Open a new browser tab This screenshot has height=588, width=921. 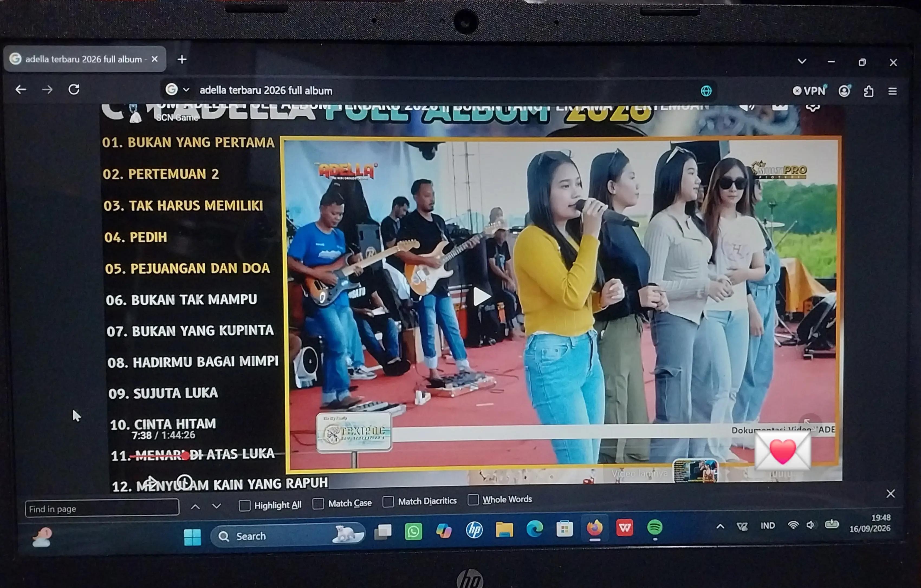(x=182, y=60)
